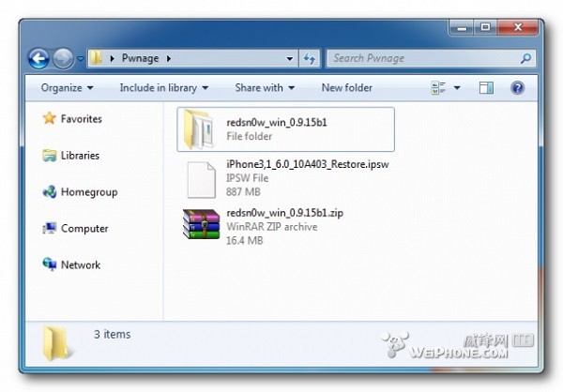563x392 pixels.
Task: Click the Back navigation arrow
Action: point(39,58)
